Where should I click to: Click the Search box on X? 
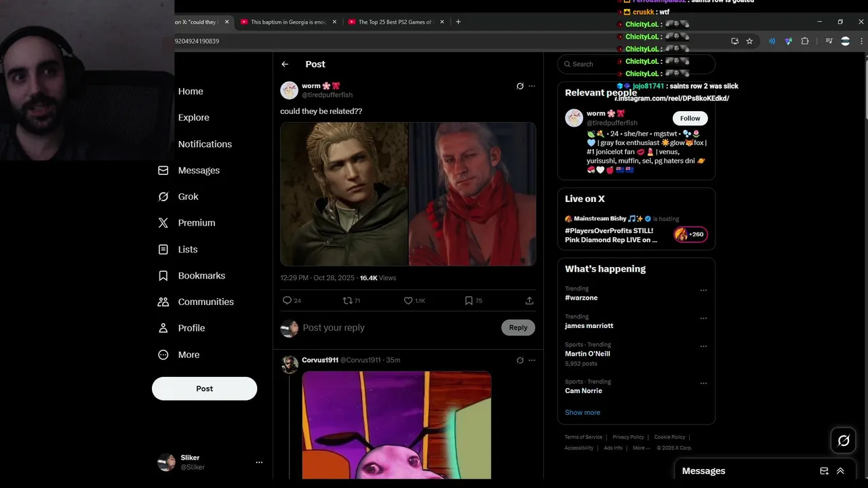(x=636, y=64)
